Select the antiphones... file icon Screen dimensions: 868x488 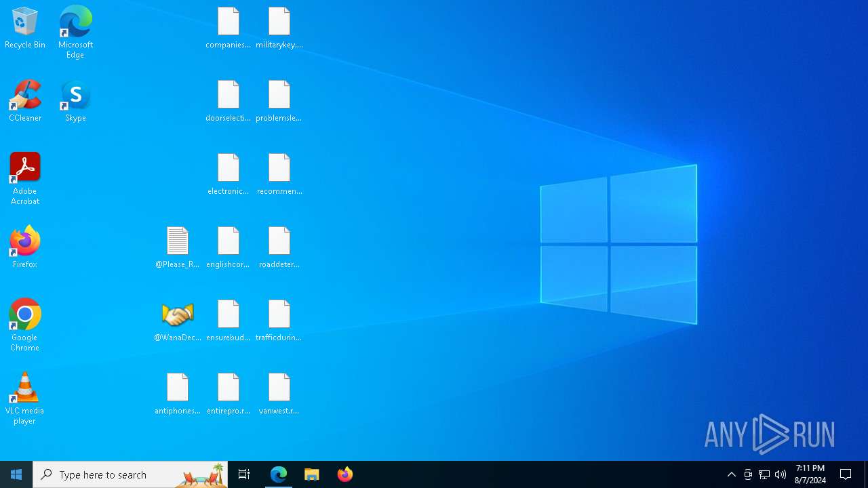(x=178, y=394)
